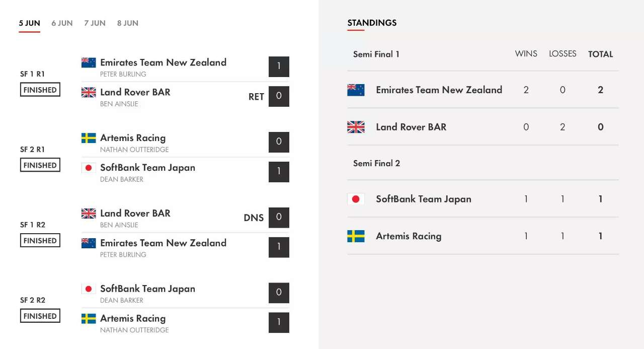Viewport: 644px width, 349px height.
Task: Select the 5 JUN date tab
Action: [30, 23]
